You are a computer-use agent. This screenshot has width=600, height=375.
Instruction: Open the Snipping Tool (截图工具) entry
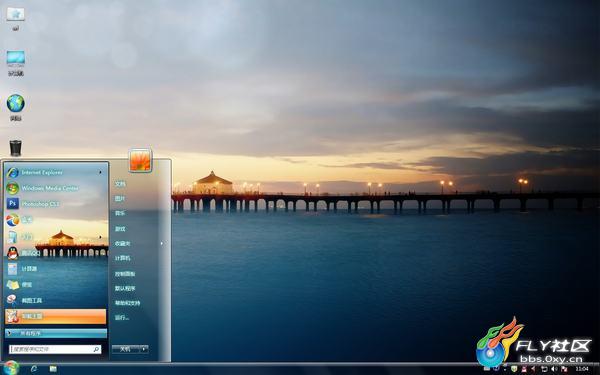[x=55, y=300]
